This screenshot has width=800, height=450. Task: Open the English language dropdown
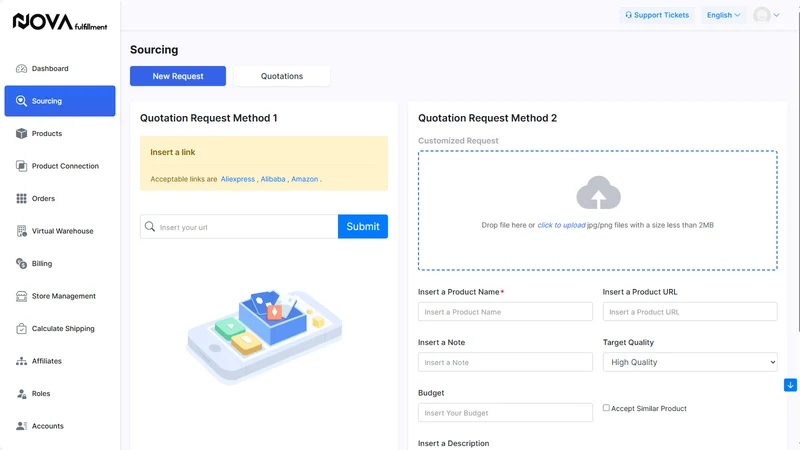click(723, 15)
